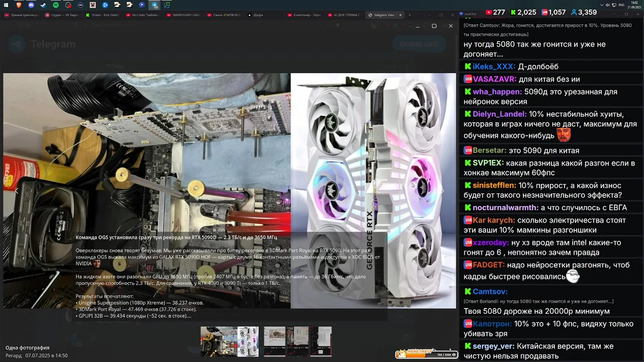Click username xzeroday in chat
Viewport: 644px width, 362px height.
(491, 242)
